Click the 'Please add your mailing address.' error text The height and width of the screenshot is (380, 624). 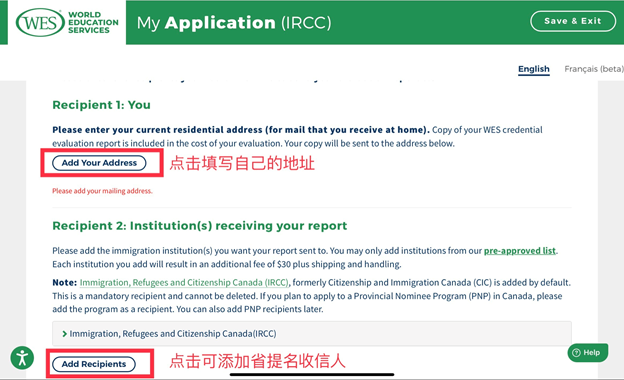[102, 191]
